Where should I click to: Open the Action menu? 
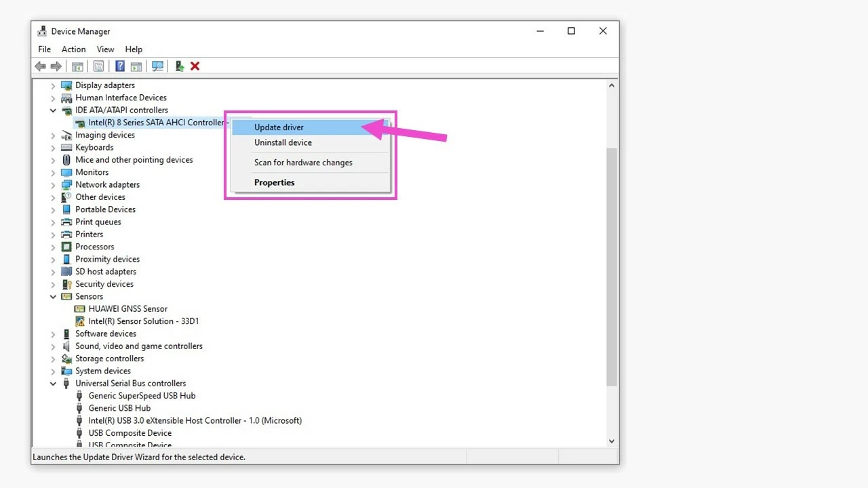(x=73, y=49)
